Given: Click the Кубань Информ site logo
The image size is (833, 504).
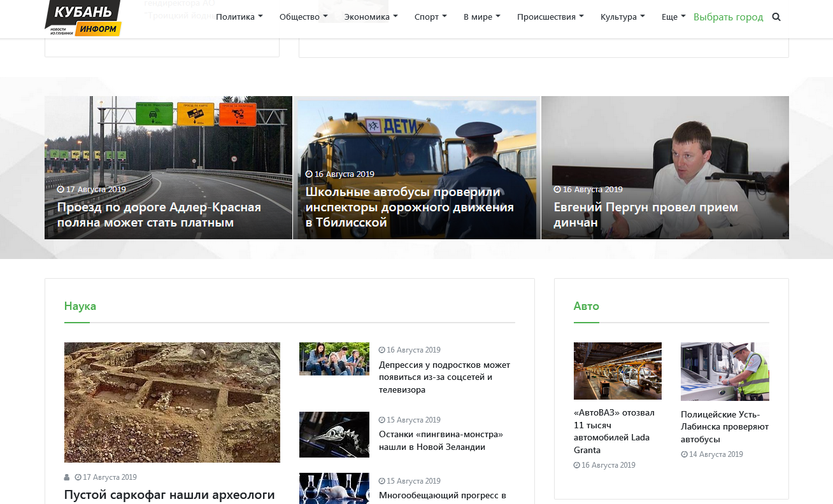Looking at the screenshot, I should (x=83, y=18).
